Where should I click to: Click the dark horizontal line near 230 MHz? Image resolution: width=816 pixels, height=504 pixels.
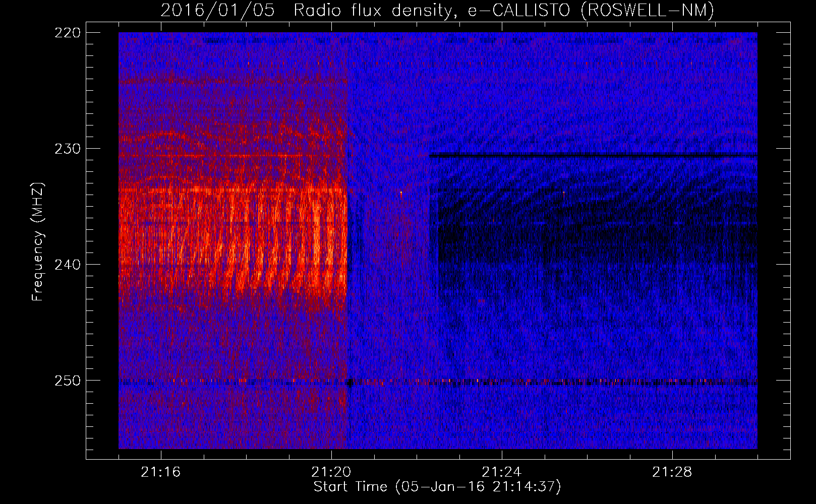point(593,155)
